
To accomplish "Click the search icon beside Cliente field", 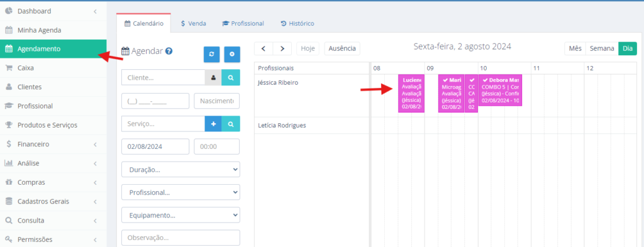I will coord(231,77).
